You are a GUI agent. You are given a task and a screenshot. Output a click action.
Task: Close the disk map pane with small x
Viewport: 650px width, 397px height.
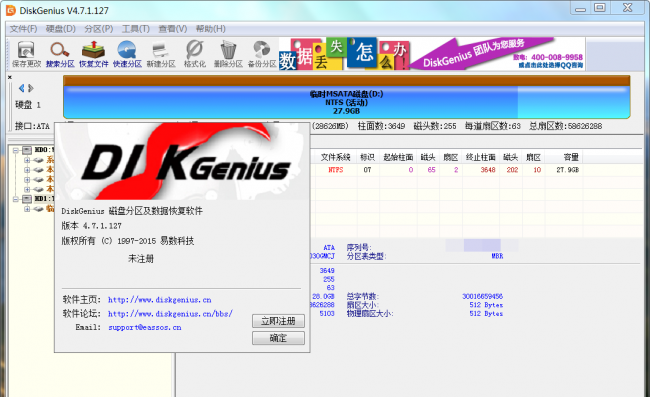click(10, 77)
